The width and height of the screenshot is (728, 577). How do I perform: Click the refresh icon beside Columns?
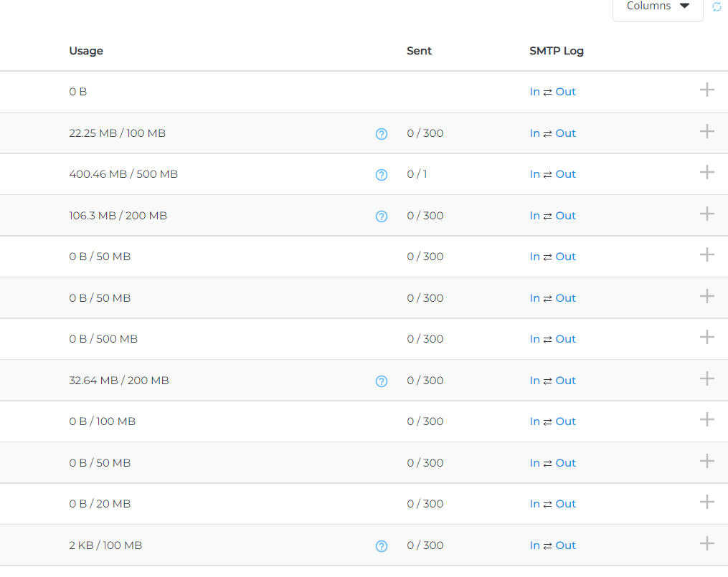pyautogui.click(x=717, y=6)
